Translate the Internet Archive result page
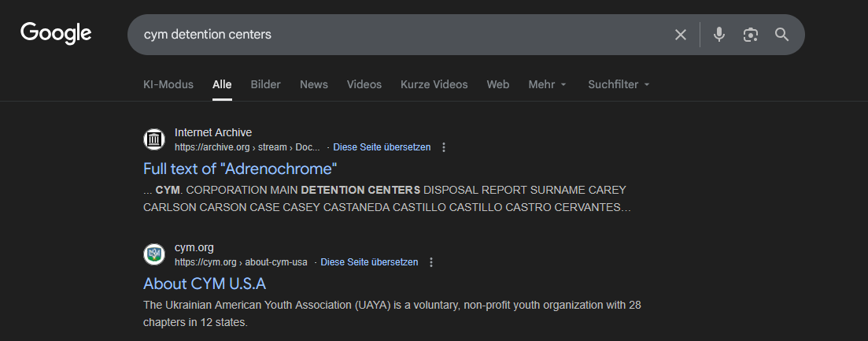 click(382, 147)
